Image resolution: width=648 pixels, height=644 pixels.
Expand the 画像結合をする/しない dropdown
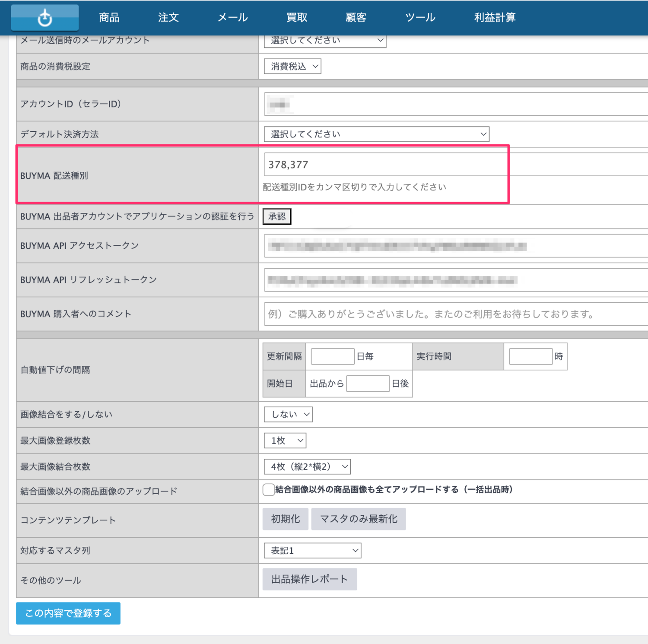pos(288,415)
